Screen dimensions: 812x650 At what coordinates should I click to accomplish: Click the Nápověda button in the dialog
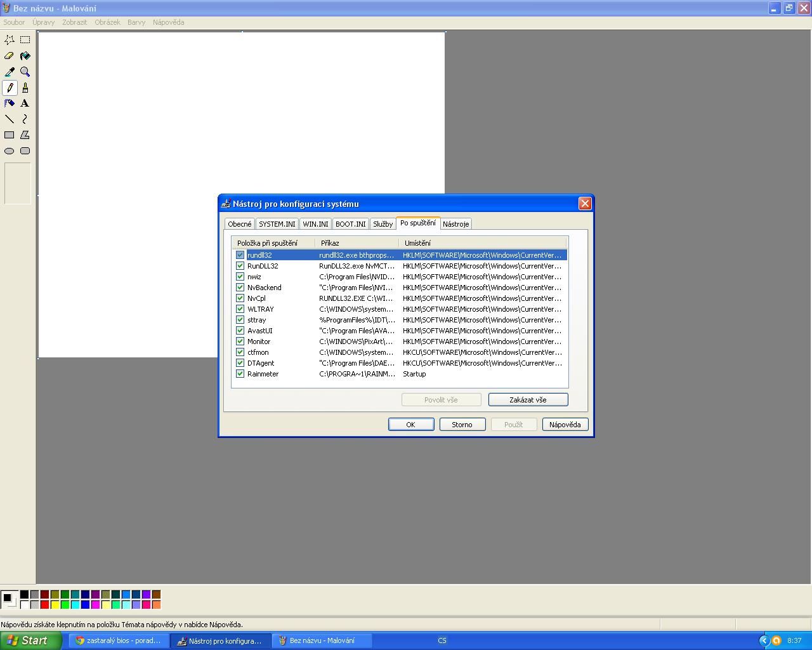[565, 425]
